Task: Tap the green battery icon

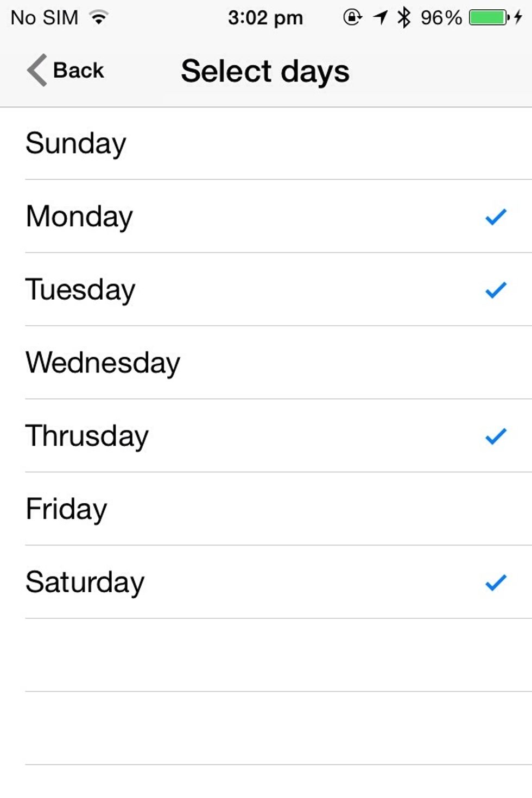Action: [489, 18]
